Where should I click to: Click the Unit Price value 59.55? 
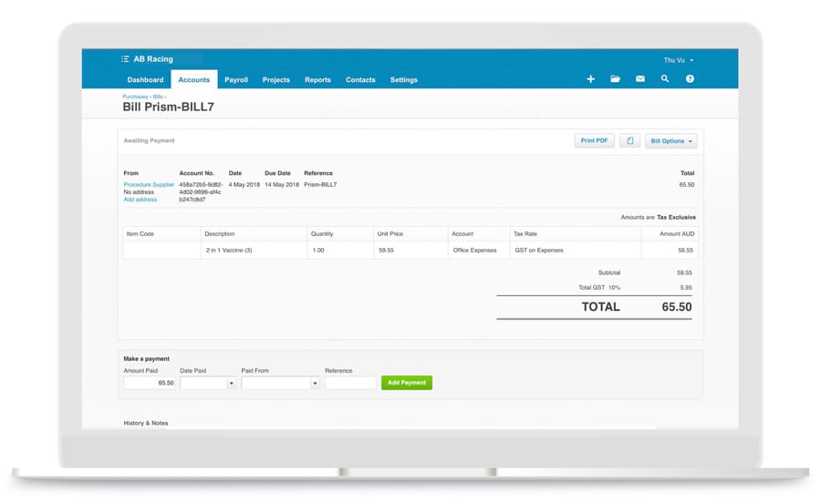point(386,250)
